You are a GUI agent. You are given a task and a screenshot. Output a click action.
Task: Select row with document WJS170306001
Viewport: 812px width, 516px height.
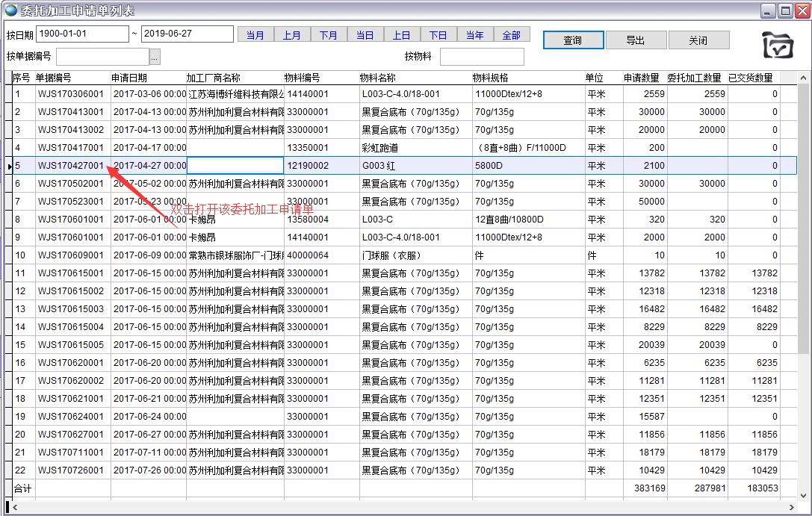(x=72, y=94)
